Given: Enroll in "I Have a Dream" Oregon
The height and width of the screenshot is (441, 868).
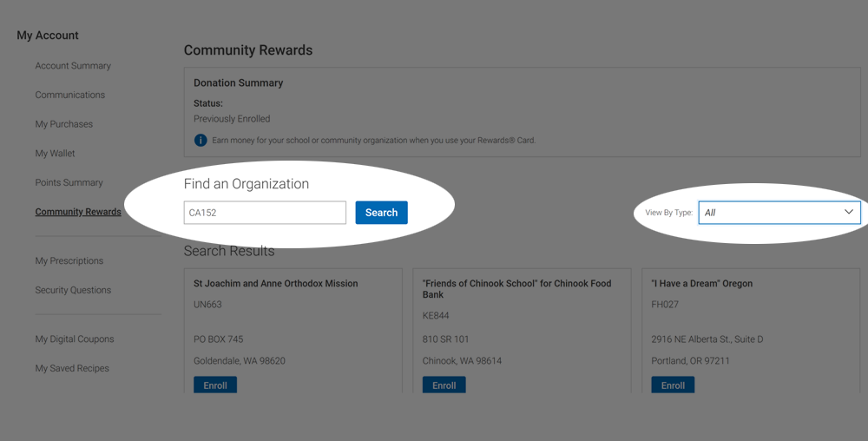Looking at the screenshot, I should 673,385.
